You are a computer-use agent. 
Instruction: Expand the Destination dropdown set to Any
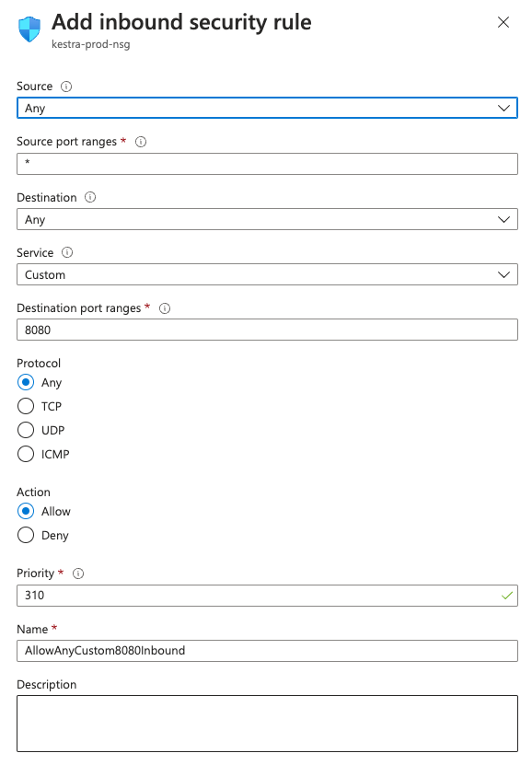coord(267,219)
